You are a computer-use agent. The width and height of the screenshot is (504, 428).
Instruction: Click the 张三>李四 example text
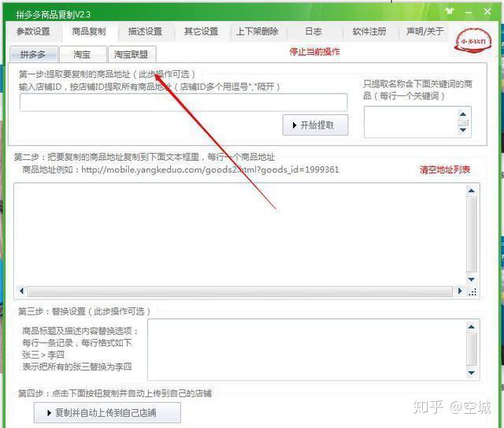(43, 355)
